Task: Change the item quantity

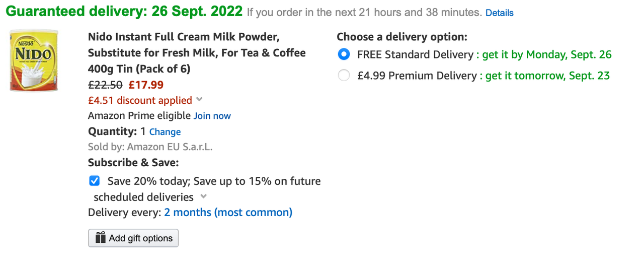Action: coord(165,132)
